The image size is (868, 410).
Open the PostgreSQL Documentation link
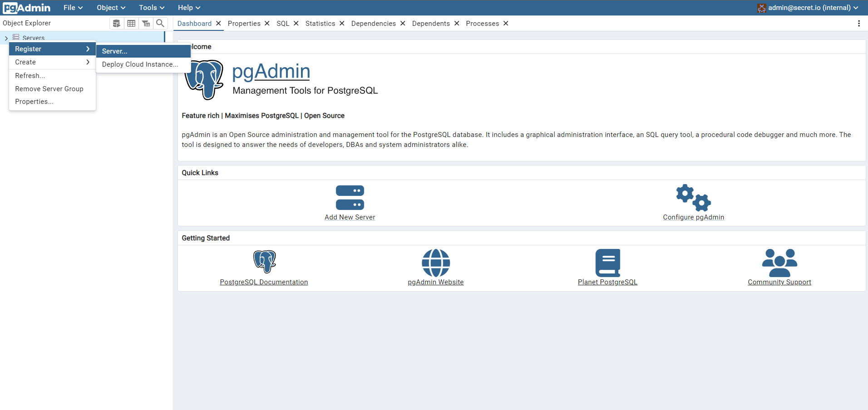pos(264,282)
